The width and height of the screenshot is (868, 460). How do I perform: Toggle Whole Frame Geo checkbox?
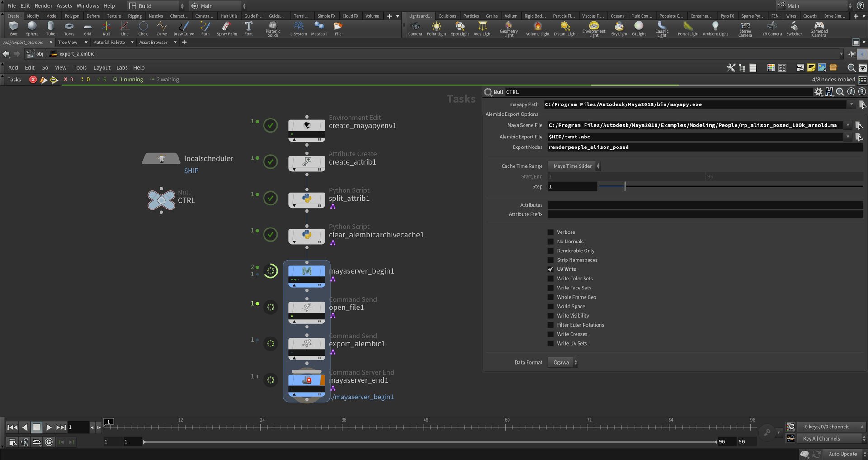coord(551,297)
